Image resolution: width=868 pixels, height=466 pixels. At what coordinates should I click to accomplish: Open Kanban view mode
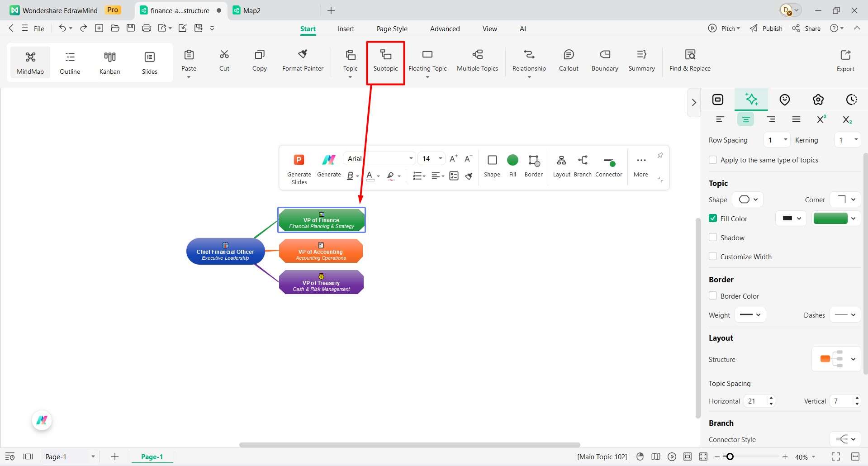point(109,62)
